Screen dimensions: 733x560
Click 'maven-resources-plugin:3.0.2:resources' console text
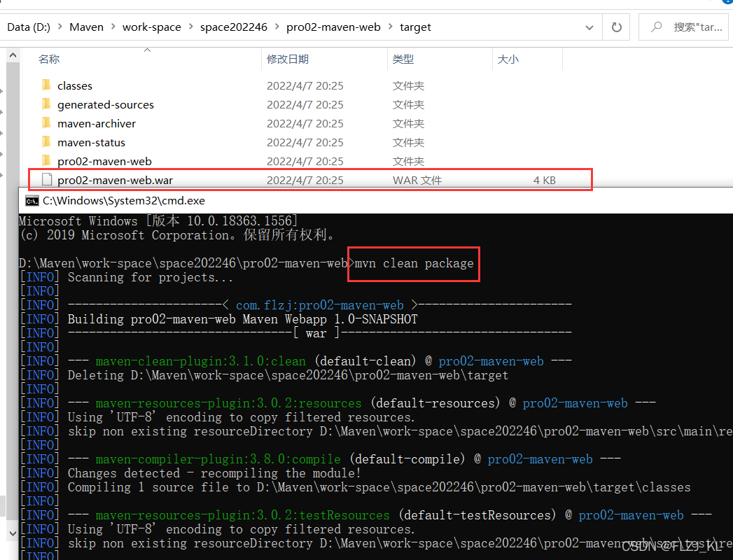pos(229,403)
